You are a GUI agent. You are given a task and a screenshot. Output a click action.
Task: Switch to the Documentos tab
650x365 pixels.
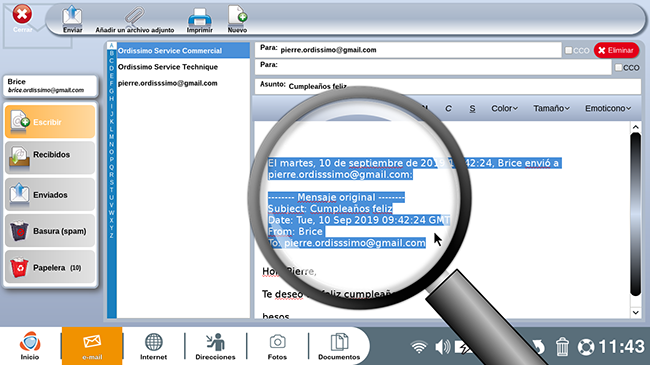click(x=339, y=346)
